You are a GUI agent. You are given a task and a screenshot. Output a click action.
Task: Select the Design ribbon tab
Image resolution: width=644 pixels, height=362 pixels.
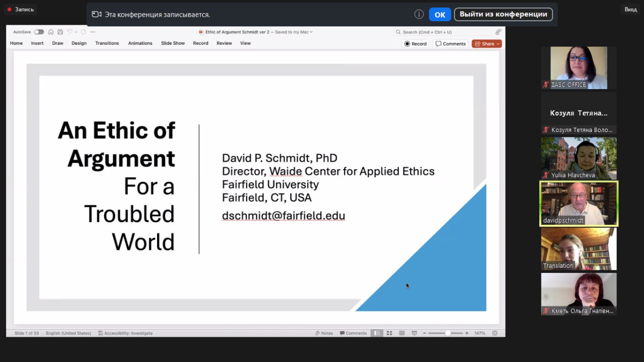[79, 43]
